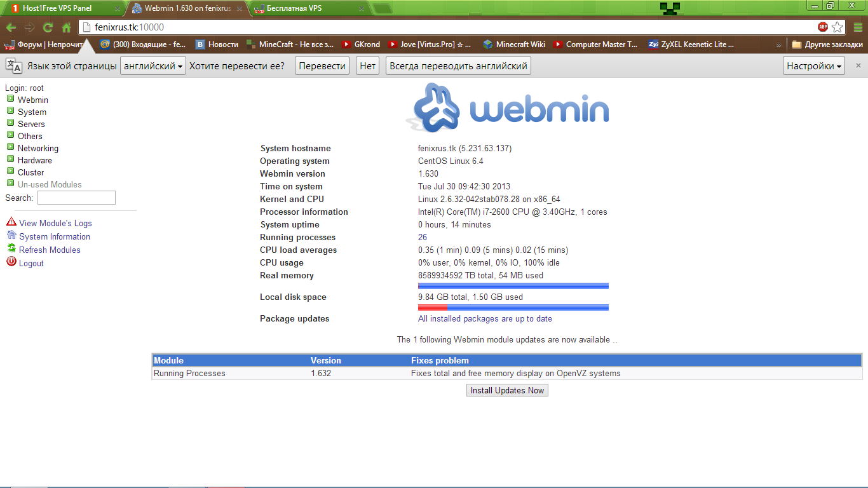Open the GKrond YouTube bookmark
Viewport: 868px width, 488px height.
[x=361, y=44]
